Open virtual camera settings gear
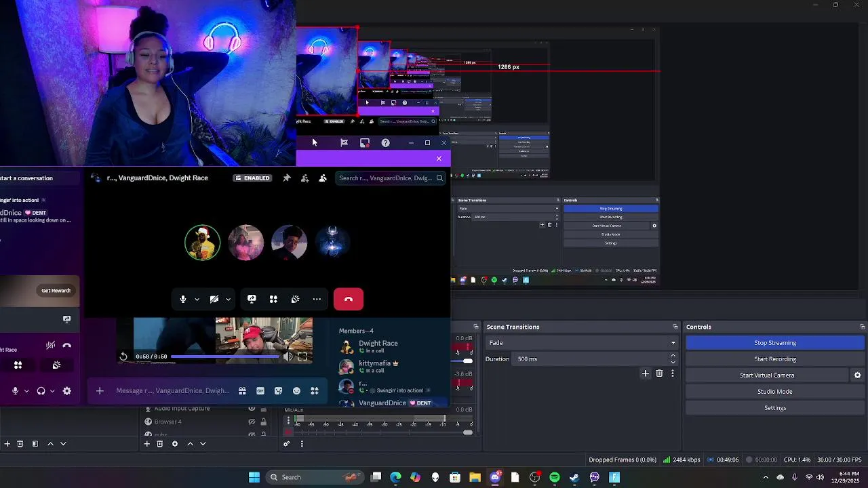 857,375
